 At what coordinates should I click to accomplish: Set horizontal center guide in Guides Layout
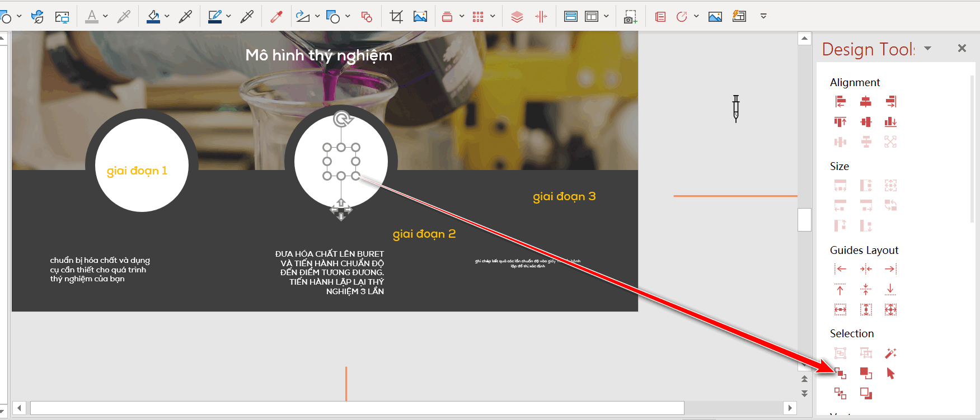coord(866,269)
